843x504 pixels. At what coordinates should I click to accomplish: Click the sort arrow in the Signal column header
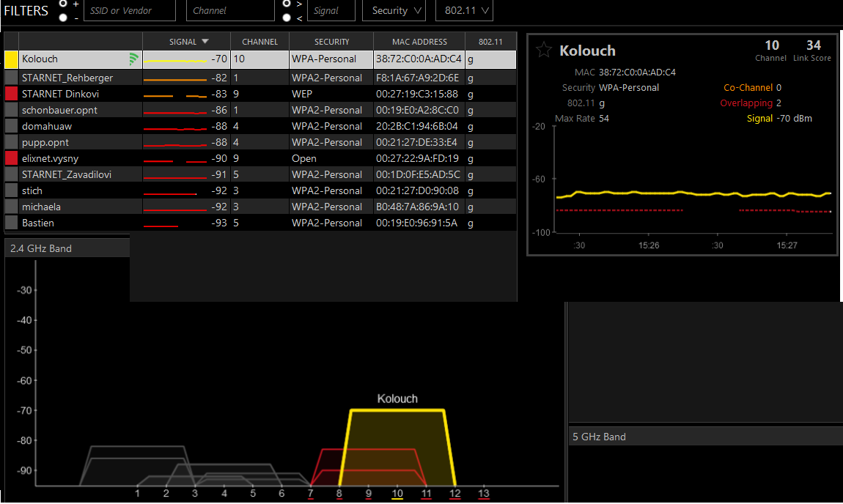click(x=205, y=42)
